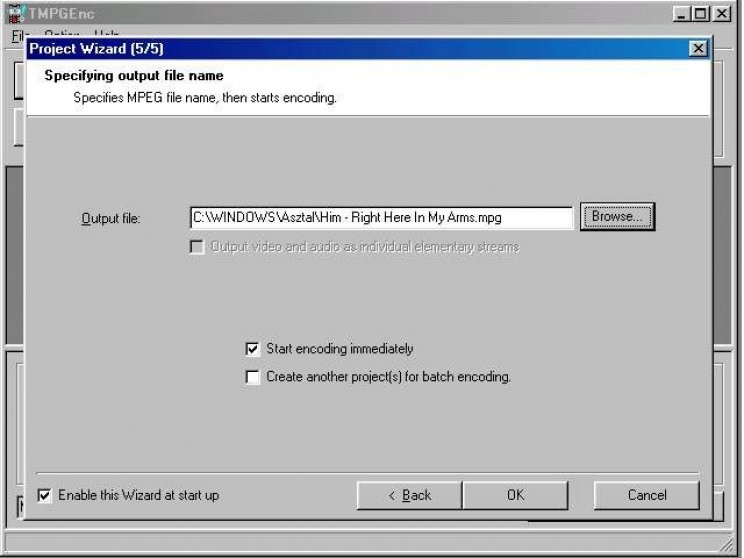744x558 pixels.
Task: Cancel the Project Wizard
Action: tap(647, 495)
